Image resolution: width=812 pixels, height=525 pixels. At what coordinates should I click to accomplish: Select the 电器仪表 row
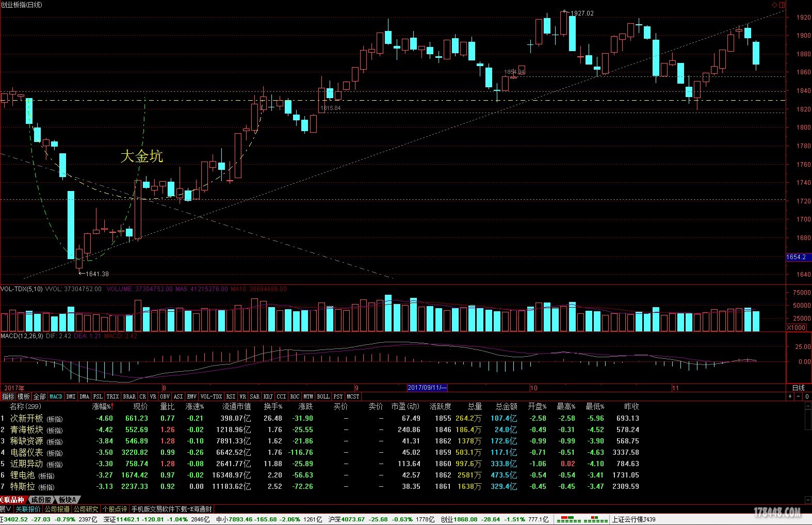pos(320,453)
